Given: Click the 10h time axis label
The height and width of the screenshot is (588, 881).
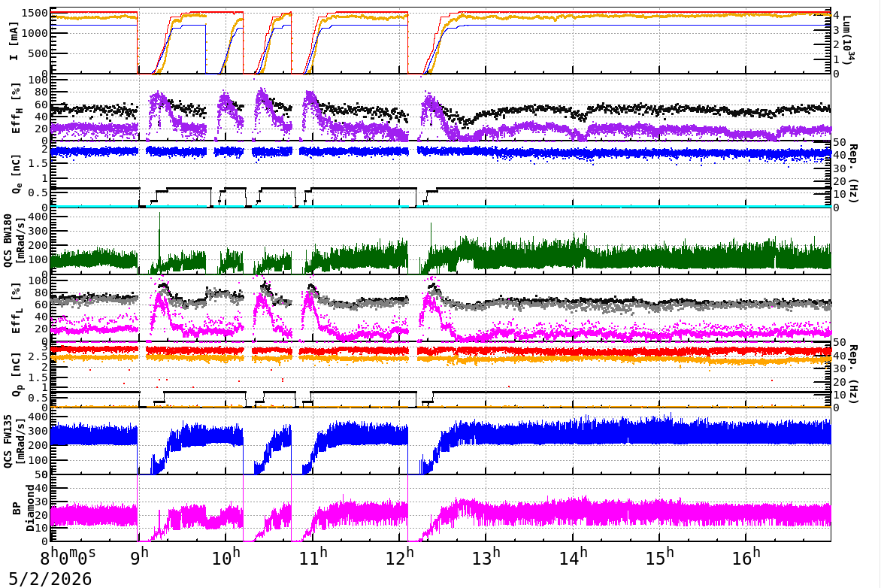Looking at the screenshot, I should point(226,556).
